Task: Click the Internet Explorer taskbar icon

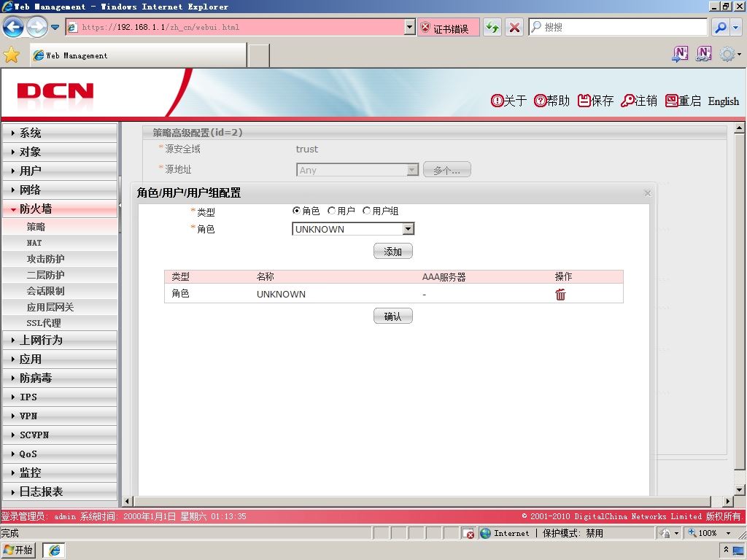Action: 54,550
